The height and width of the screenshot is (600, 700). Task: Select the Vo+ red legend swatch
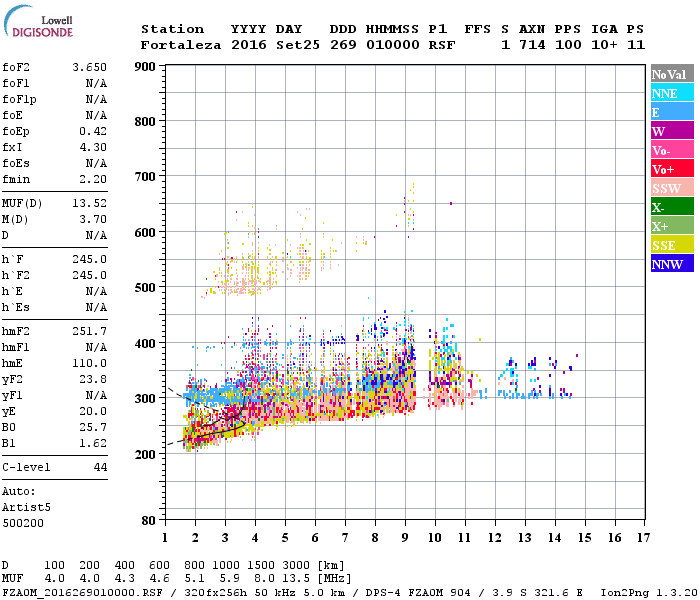point(672,169)
